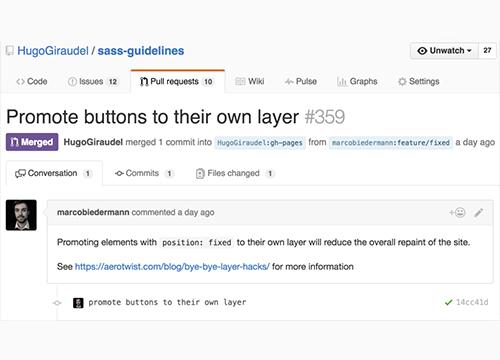Click the watchers count 27
The height and width of the screenshot is (360, 500).
click(x=487, y=51)
